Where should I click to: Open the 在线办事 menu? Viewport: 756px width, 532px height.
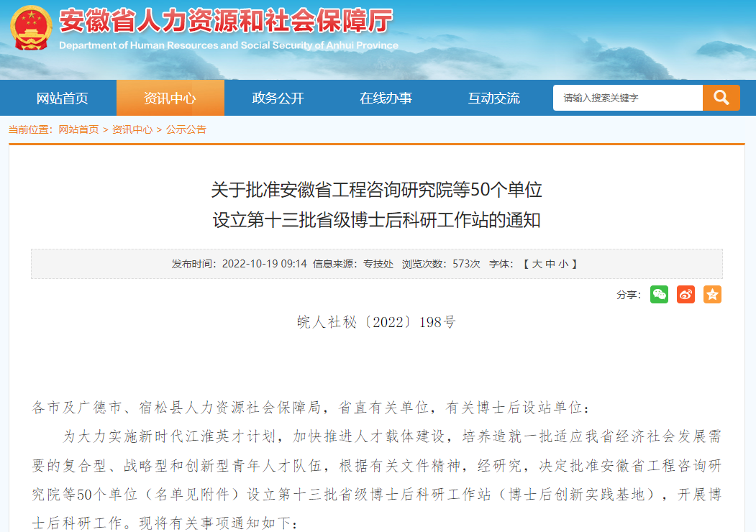point(386,98)
